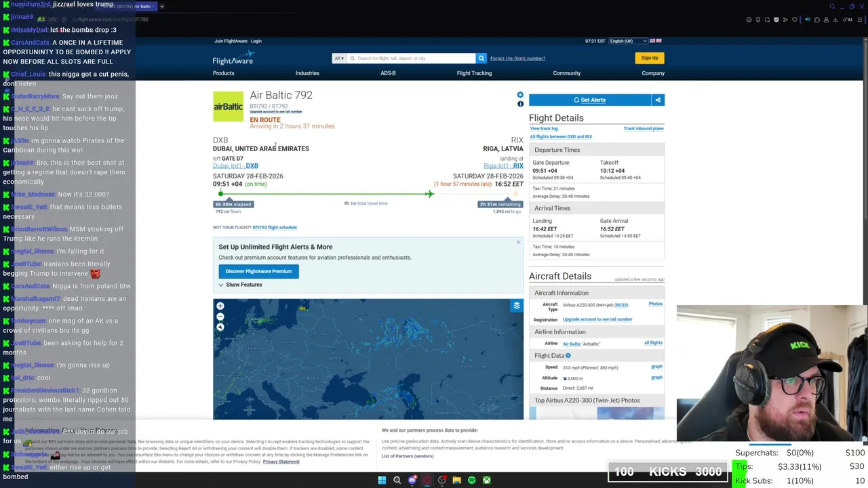The image size is (868, 488).
Task: Click the plane marker on progress bar
Action: (x=429, y=194)
